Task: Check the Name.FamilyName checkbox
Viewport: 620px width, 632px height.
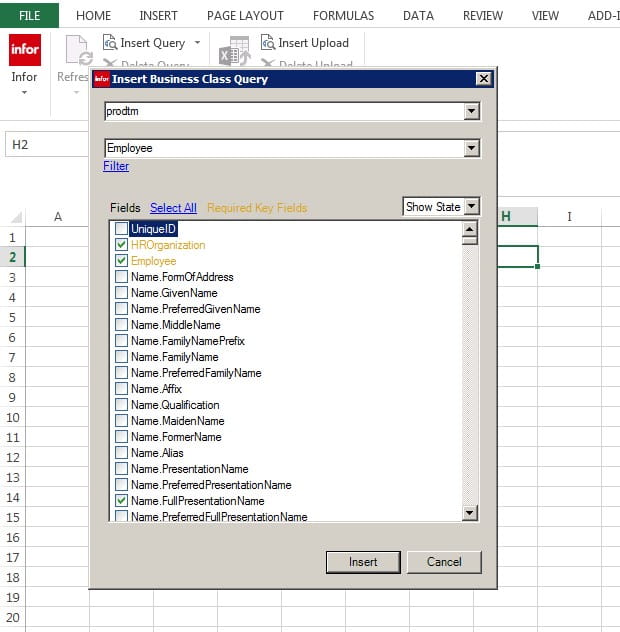Action: coord(121,357)
